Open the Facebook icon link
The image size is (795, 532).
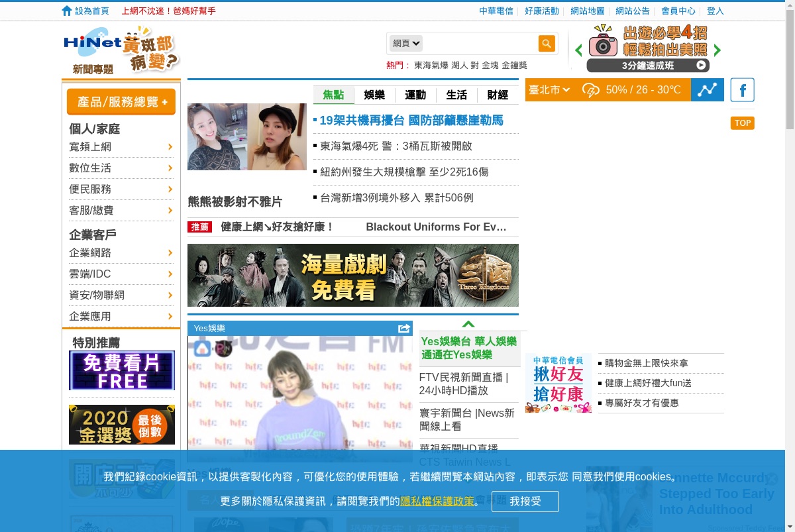point(743,90)
